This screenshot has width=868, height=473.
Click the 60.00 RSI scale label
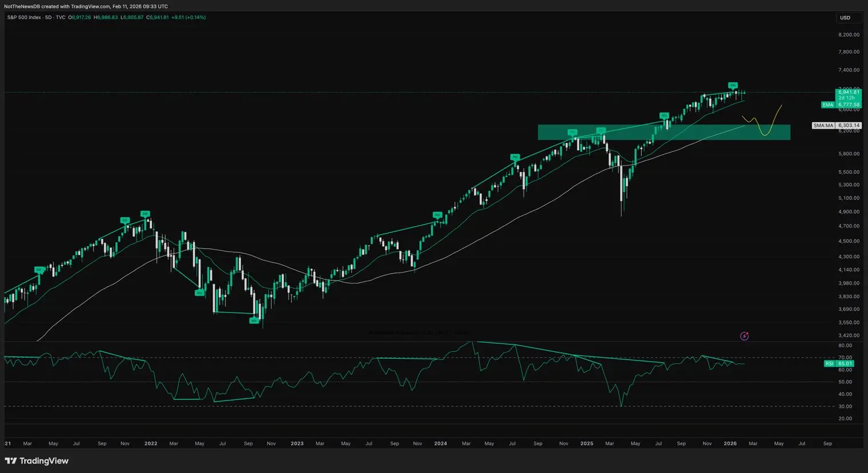pyautogui.click(x=845, y=370)
